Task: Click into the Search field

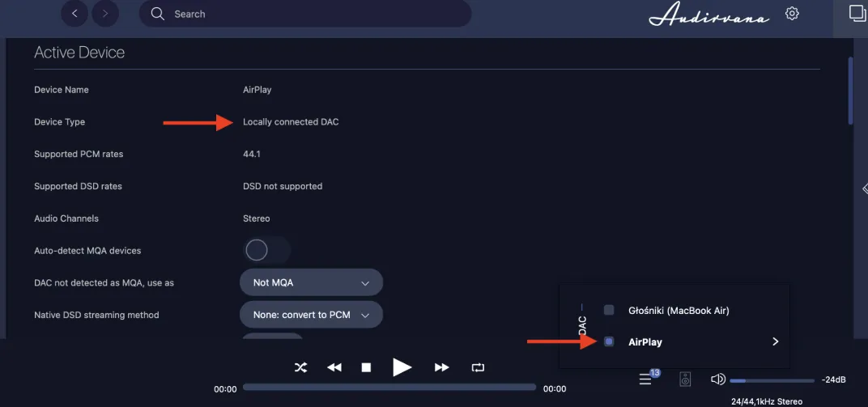Action: tap(305, 14)
